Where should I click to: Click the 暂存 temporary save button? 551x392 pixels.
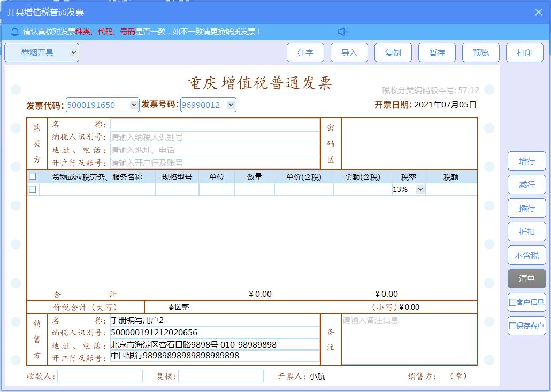coord(437,52)
